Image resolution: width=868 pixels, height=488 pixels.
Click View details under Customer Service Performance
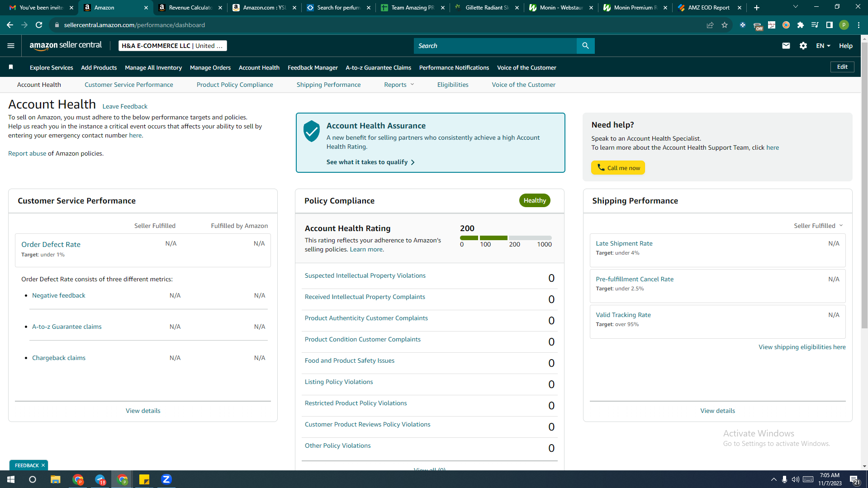[x=143, y=411]
